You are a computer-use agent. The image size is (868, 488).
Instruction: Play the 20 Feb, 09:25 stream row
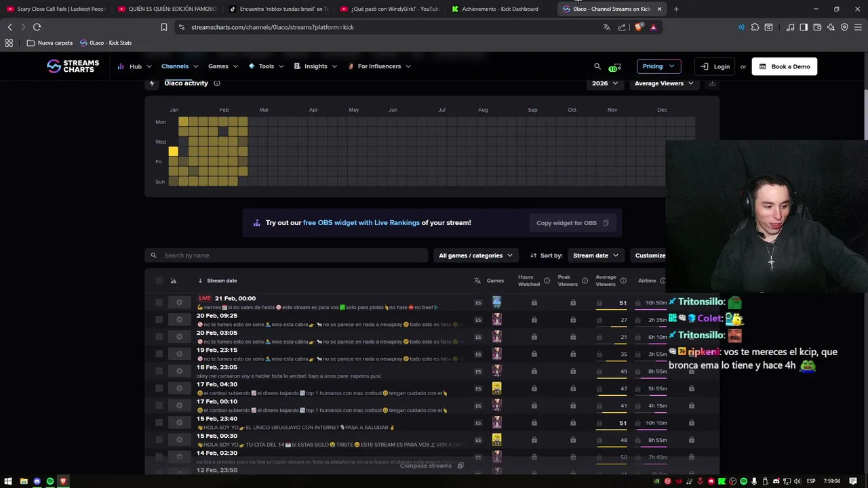[x=179, y=320]
